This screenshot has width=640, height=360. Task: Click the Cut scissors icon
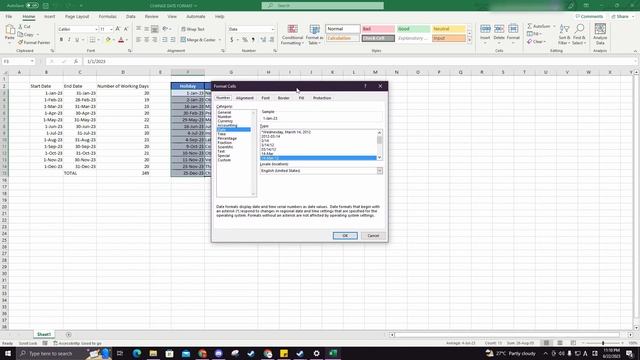point(21,27)
